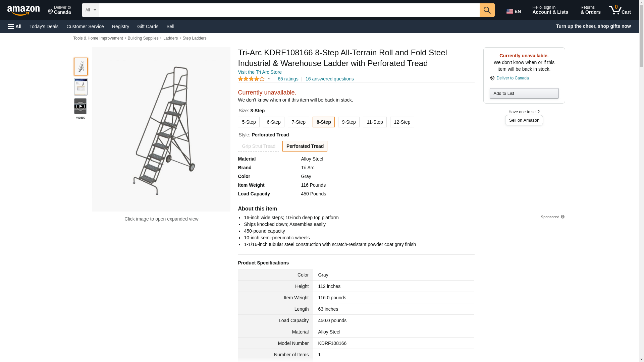Click Add to List button

pyautogui.click(x=524, y=94)
